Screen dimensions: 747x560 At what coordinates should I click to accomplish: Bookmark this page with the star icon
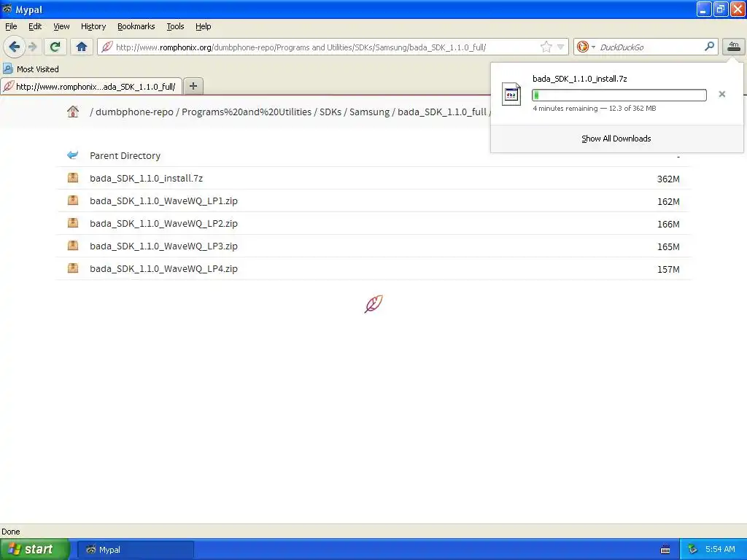tap(546, 47)
